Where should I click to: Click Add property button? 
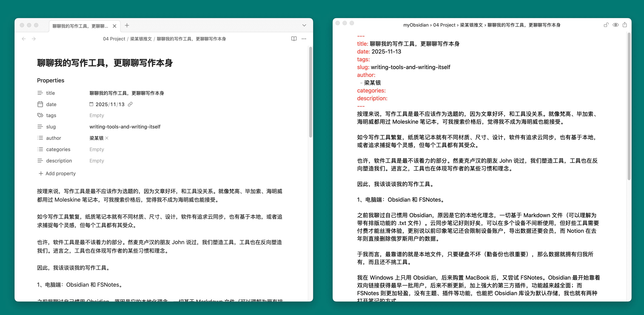(x=57, y=173)
